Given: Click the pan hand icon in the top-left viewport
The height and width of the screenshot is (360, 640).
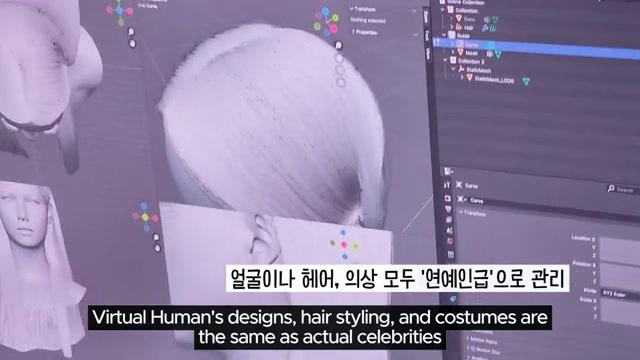Looking at the screenshot, I should coord(132,43).
